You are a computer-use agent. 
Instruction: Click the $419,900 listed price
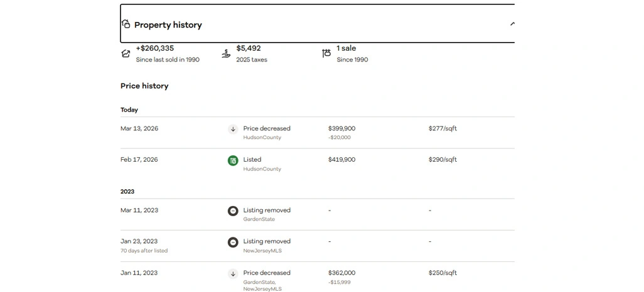(341, 160)
